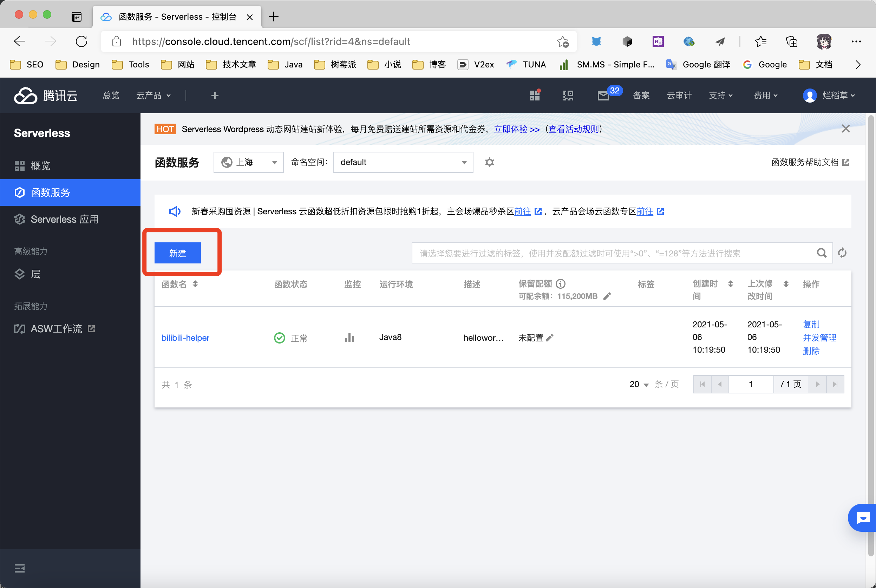Open 层 layers in sidebar
Viewport: 876px width, 588px height.
70,274
